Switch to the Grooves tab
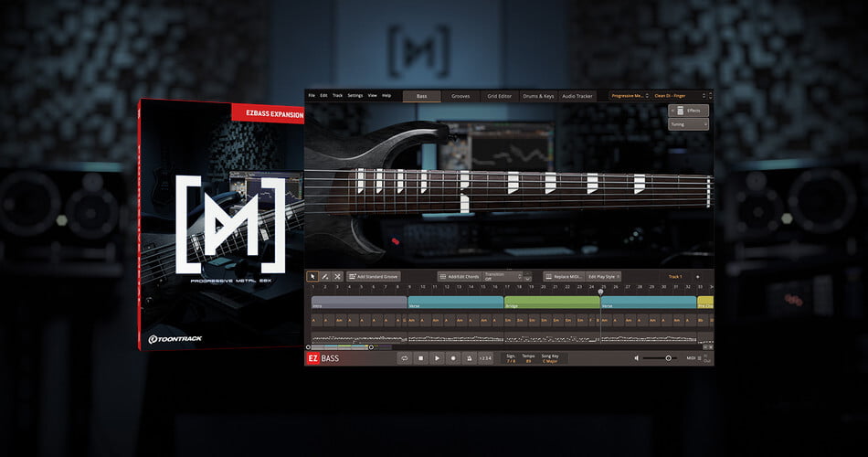The image size is (868, 457). 460,96
